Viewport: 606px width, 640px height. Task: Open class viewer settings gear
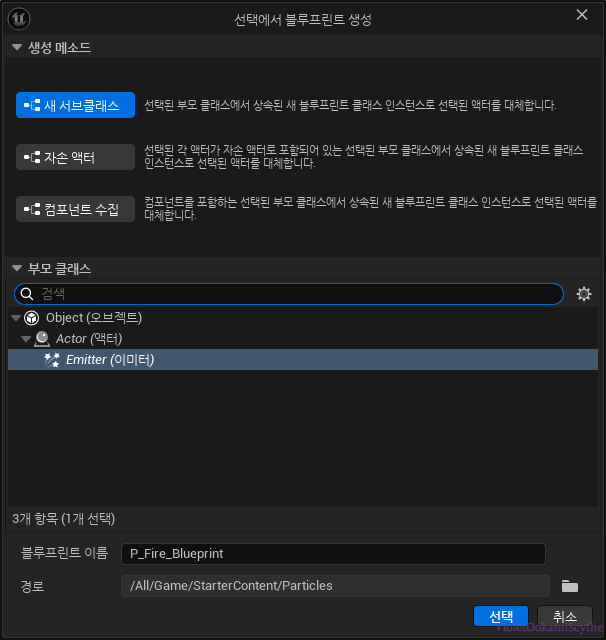pyautogui.click(x=584, y=294)
